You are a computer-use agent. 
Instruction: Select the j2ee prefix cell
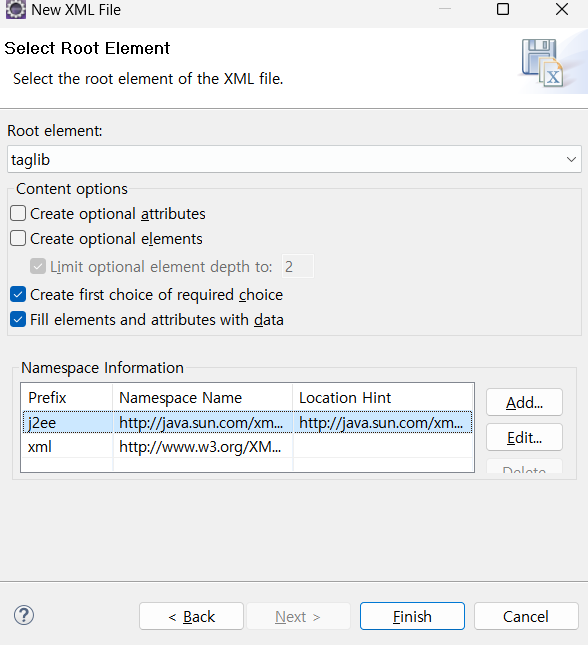point(67,422)
